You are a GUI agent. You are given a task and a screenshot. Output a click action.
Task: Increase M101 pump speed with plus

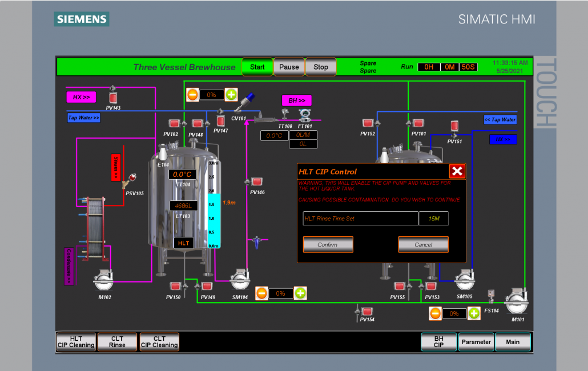474,313
